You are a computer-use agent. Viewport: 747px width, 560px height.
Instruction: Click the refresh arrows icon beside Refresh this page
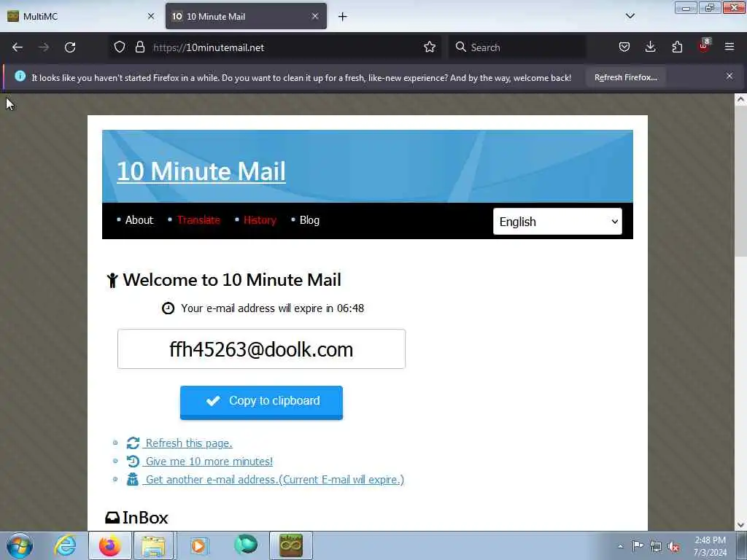133,443
